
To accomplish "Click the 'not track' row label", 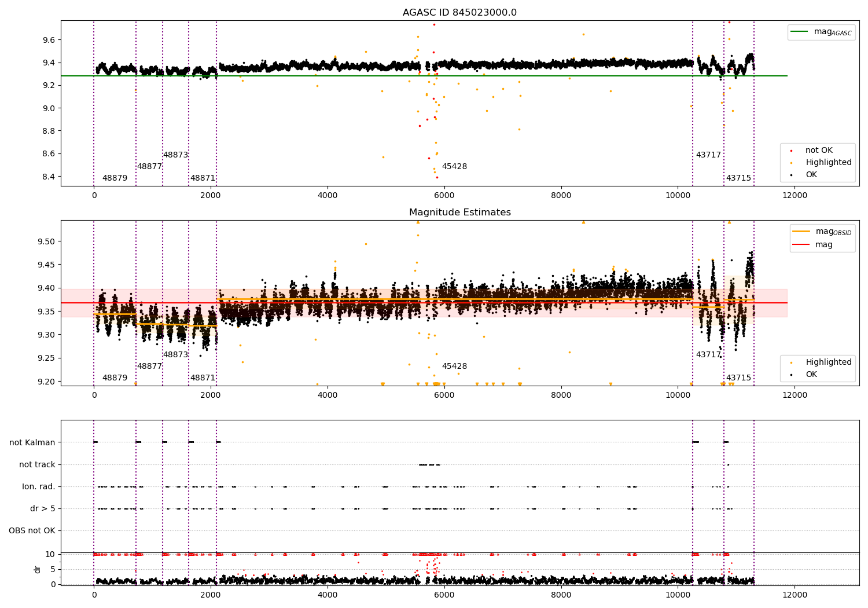I will tap(37, 464).
